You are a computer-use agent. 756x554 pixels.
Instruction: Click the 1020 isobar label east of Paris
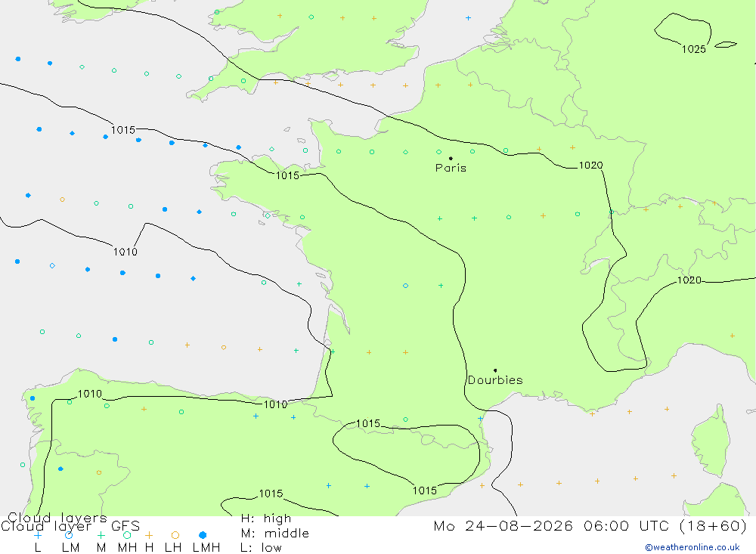click(x=590, y=166)
